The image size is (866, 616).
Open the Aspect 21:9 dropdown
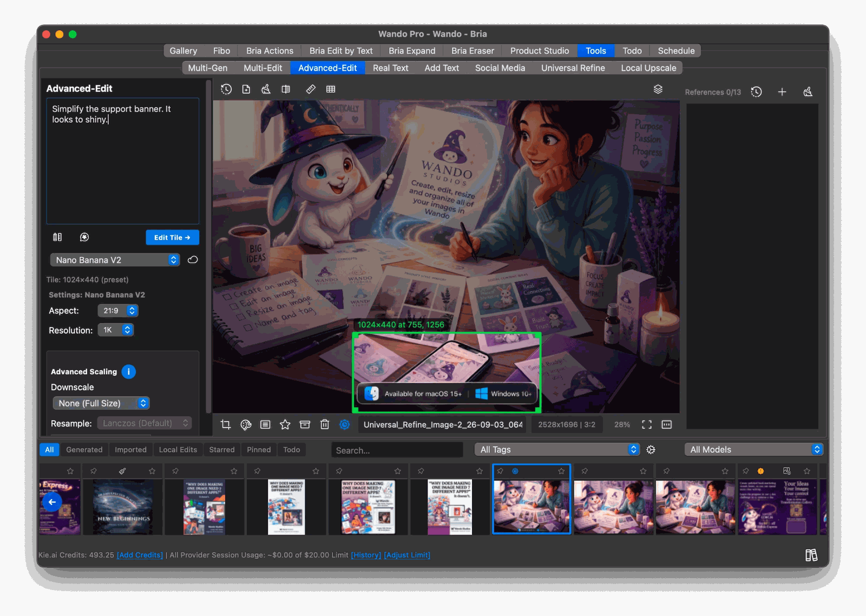click(x=118, y=311)
